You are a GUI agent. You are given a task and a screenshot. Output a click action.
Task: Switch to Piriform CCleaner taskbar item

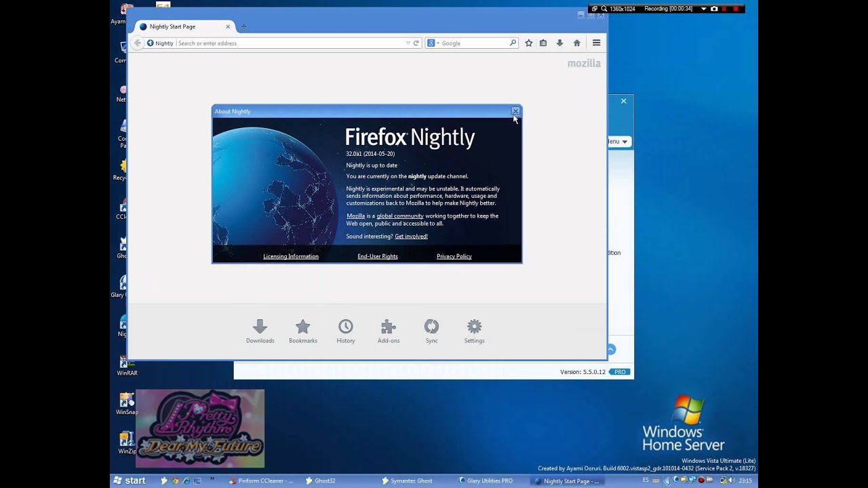262,481
